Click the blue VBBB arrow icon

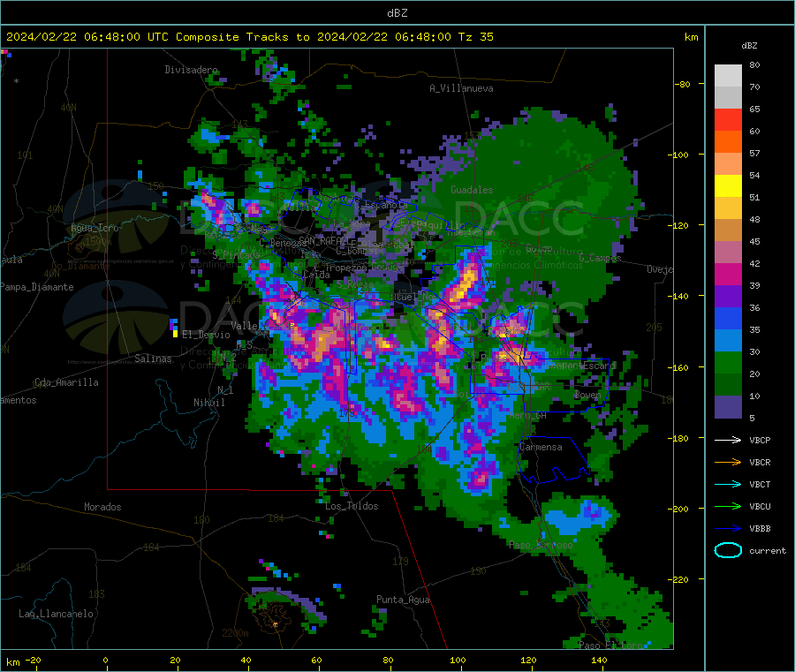point(728,529)
